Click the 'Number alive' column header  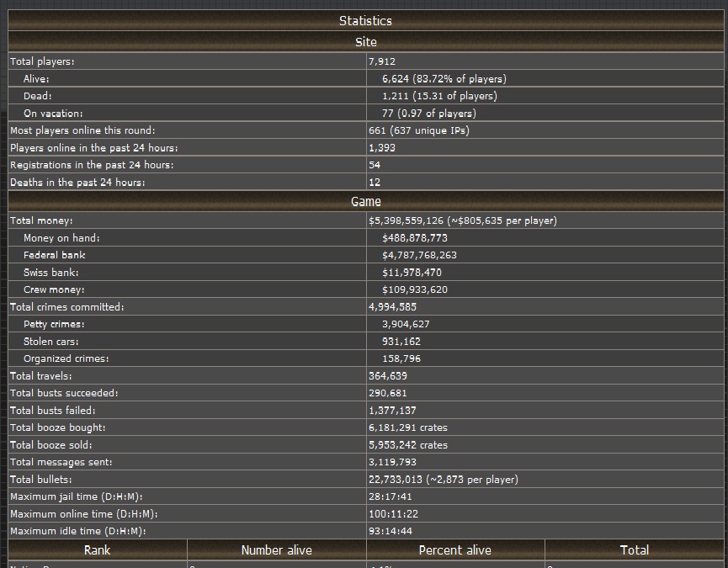[277, 549]
